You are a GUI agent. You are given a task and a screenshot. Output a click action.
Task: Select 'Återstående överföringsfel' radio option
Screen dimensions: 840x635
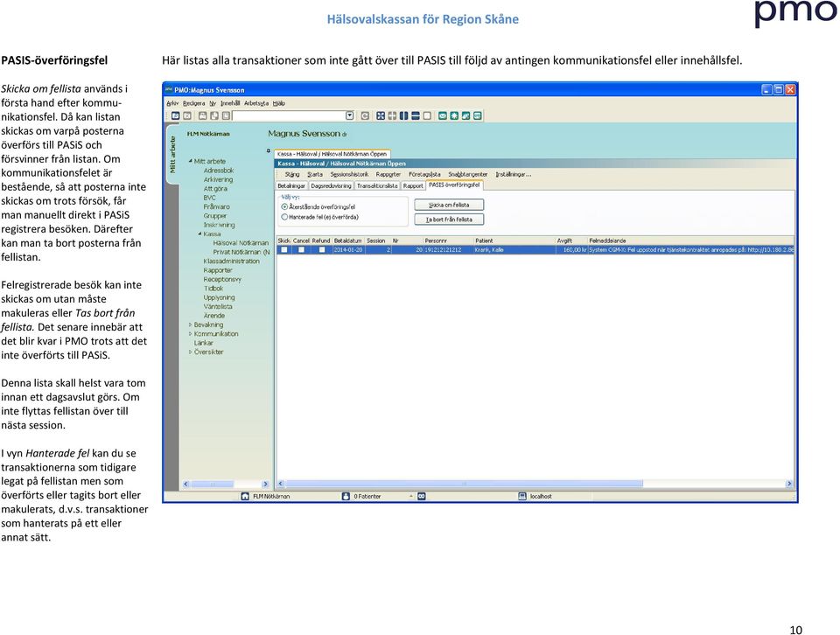click(x=284, y=206)
